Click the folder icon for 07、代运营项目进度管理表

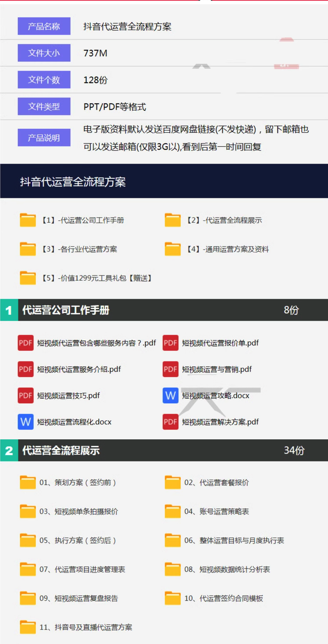point(28,569)
